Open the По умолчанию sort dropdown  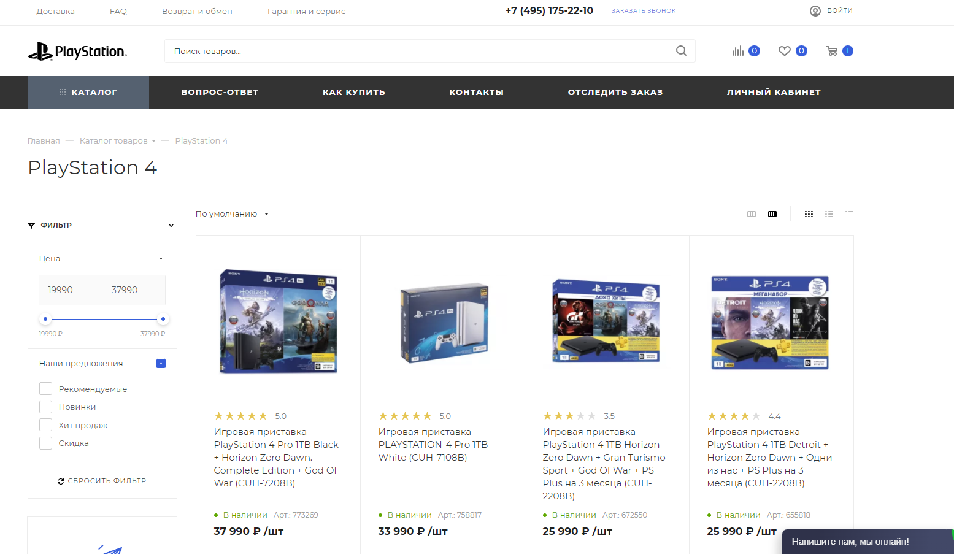click(232, 214)
